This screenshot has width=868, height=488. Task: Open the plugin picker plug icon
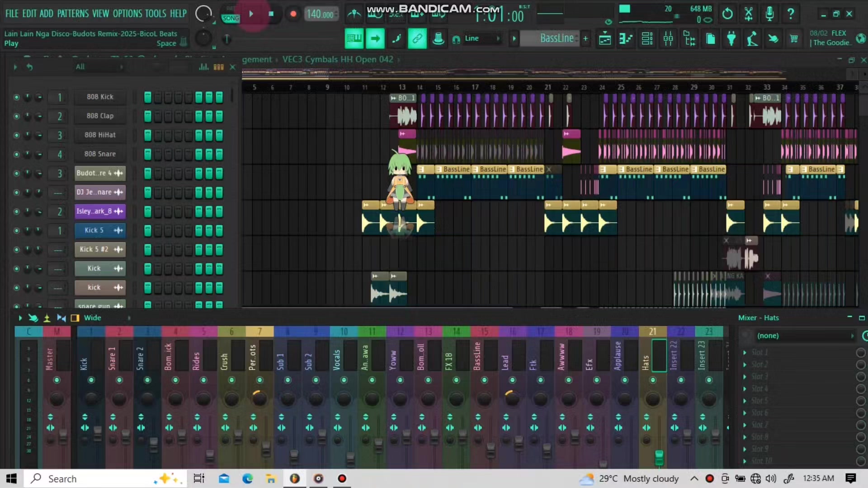pos(731,39)
